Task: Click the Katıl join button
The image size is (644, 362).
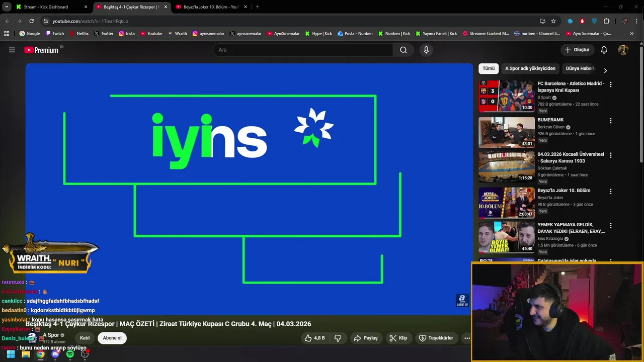Action: (x=85, y=338)
